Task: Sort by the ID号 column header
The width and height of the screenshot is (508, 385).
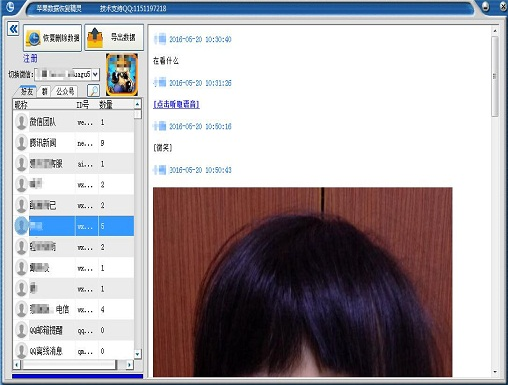Action: point(86,105)
